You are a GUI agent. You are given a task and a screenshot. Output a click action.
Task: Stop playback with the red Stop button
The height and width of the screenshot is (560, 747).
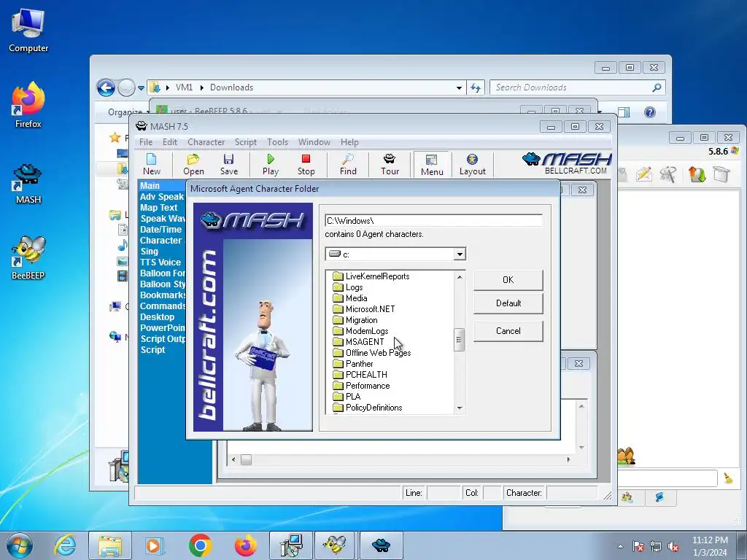306,164
